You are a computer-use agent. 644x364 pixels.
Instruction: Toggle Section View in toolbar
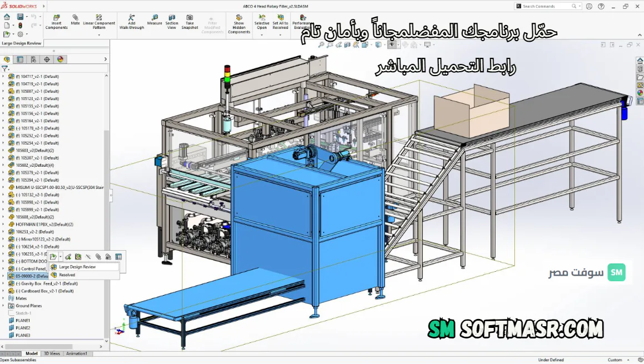point(172,22)
